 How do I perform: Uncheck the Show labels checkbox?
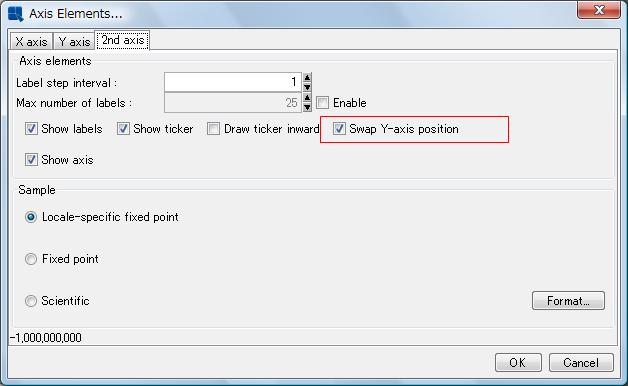(31, 129)
